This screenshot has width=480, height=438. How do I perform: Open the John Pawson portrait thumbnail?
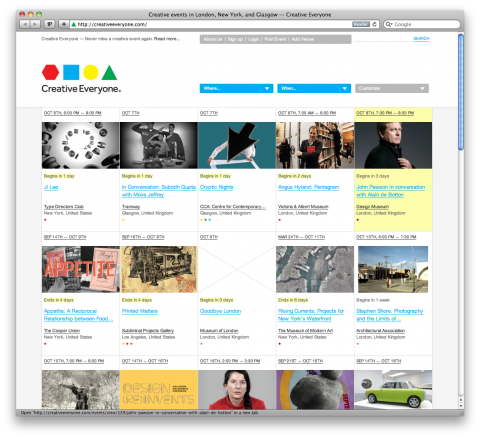pyautogui.click(x=393, y=145)
